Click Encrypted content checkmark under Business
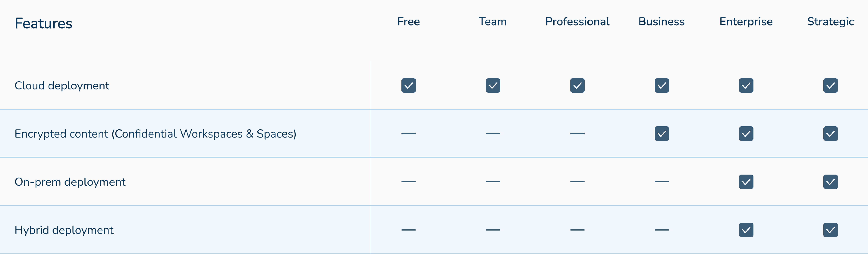 (661, 134)
